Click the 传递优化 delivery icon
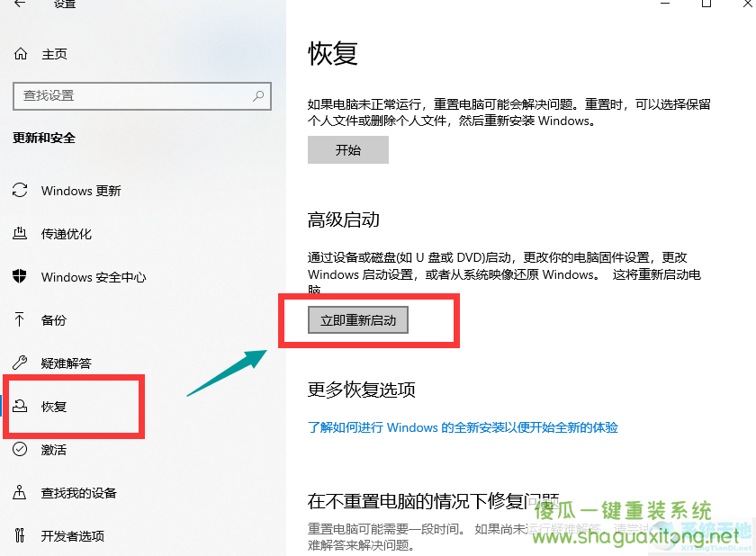 pos(20,234)
